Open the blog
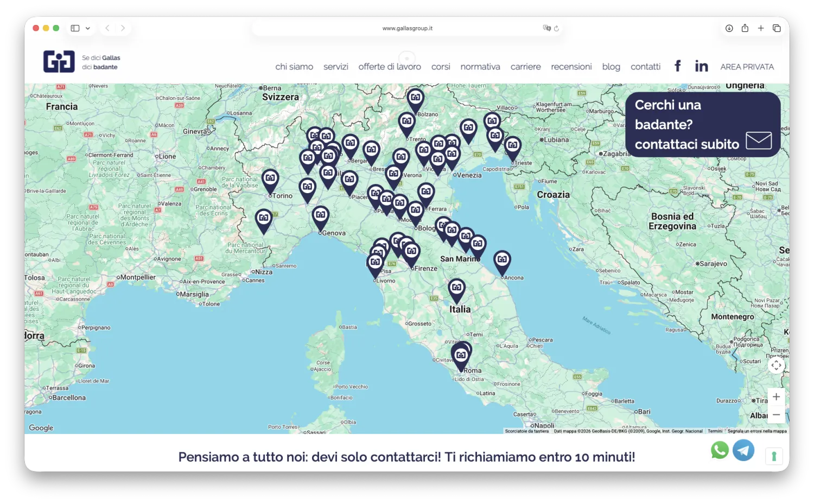Screen dimensions: 814x504 pyautogui.click(x=611, y=67)
